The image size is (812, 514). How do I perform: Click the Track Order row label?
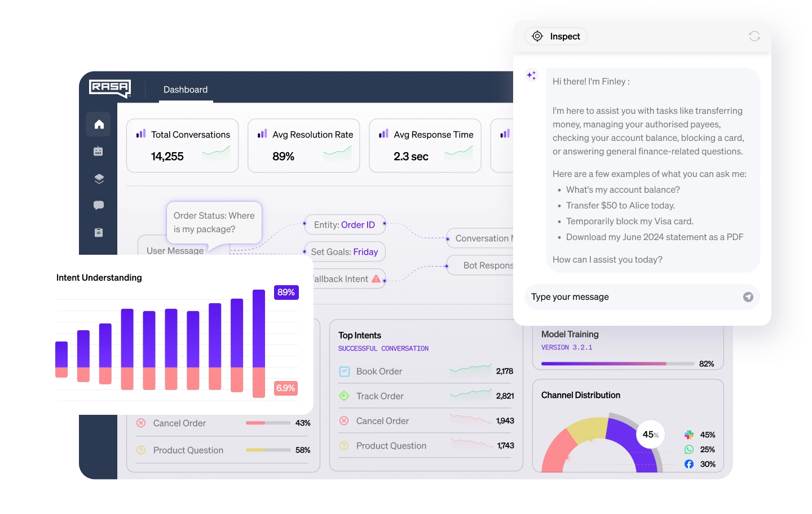pos(380,396)
